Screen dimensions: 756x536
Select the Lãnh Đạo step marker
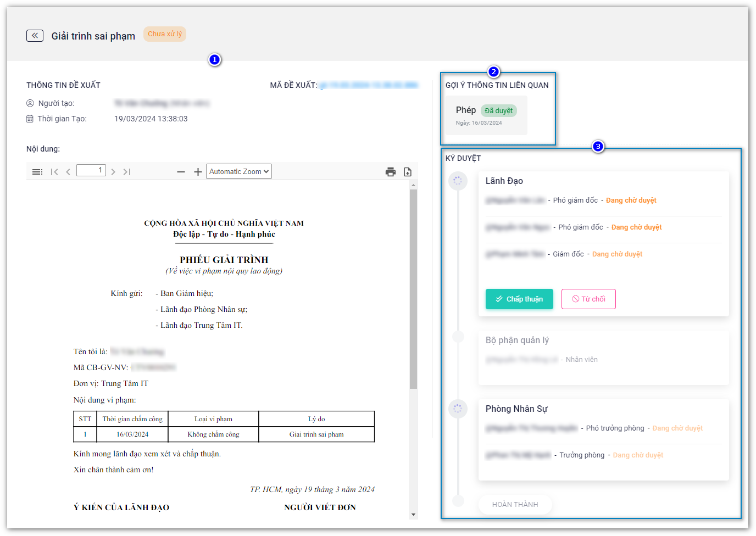tap(458, 181)
